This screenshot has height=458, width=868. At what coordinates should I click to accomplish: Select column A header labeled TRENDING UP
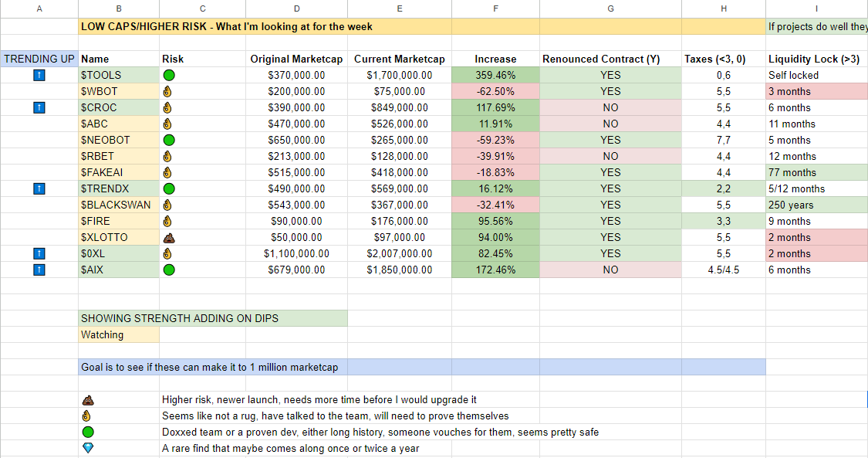pyautogui.click(x=39, y=59)
